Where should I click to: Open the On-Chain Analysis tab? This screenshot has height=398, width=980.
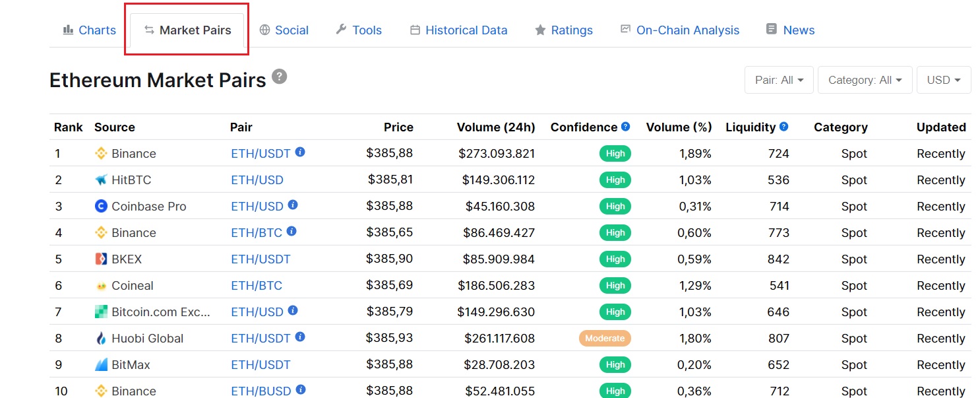pyautogui.click(x=680, y=30)
